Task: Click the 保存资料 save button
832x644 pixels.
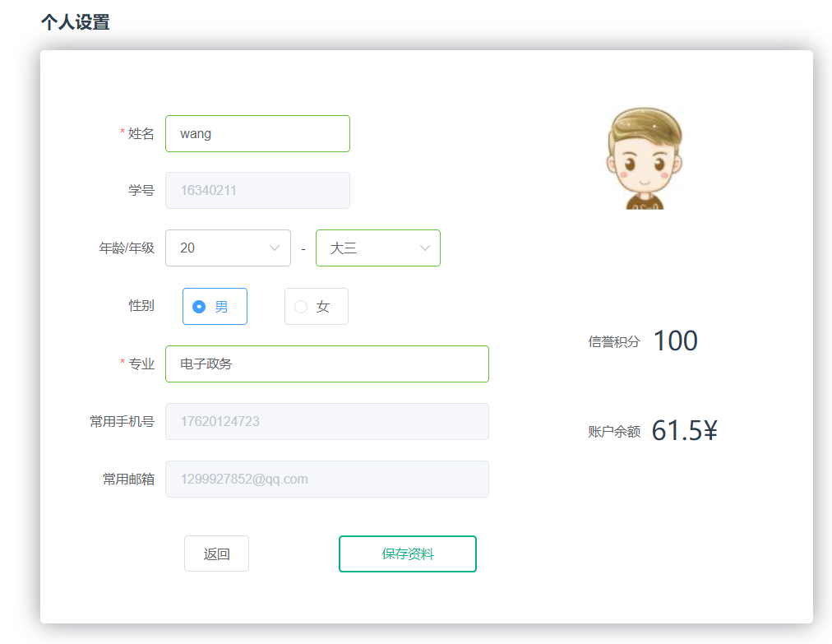Action: [407, 554]
